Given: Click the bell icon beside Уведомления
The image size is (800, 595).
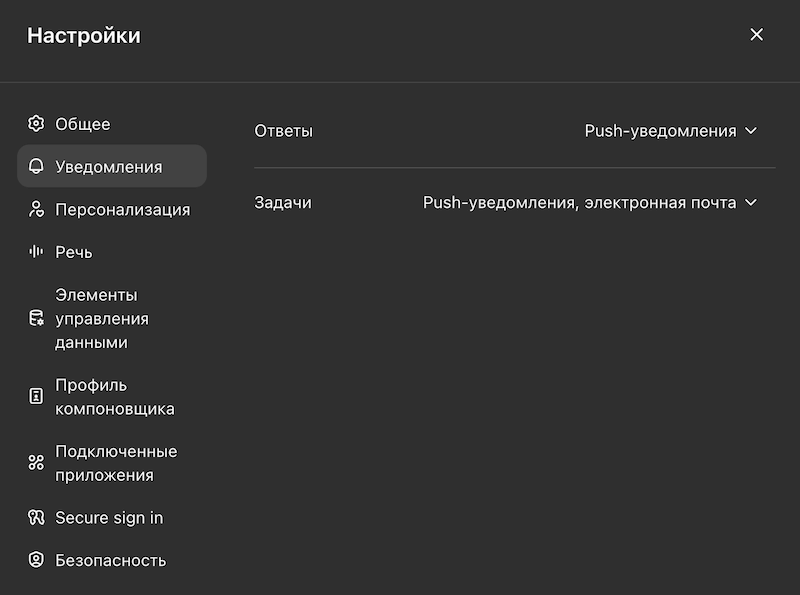Looking at the screenshot, I should coord(36,166).
